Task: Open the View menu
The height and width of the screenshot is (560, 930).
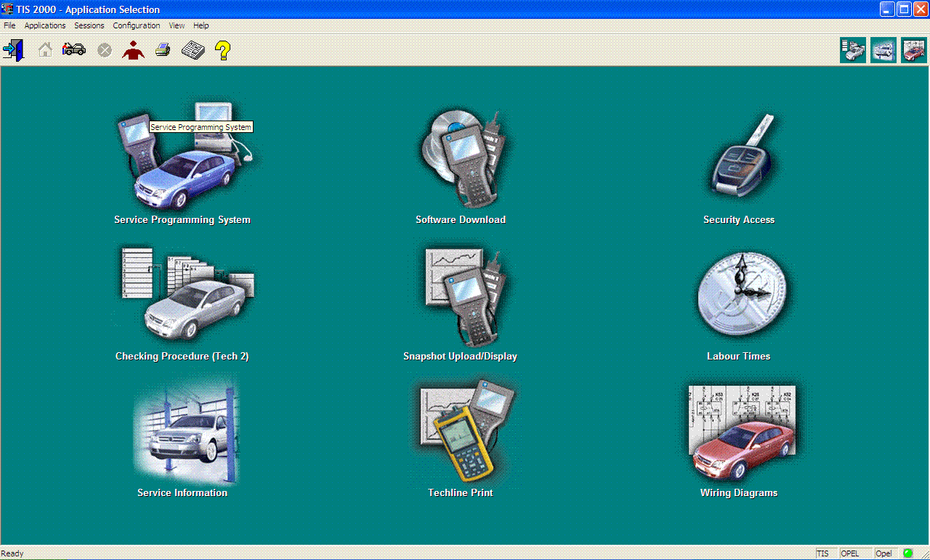Action: pos(177,25)
